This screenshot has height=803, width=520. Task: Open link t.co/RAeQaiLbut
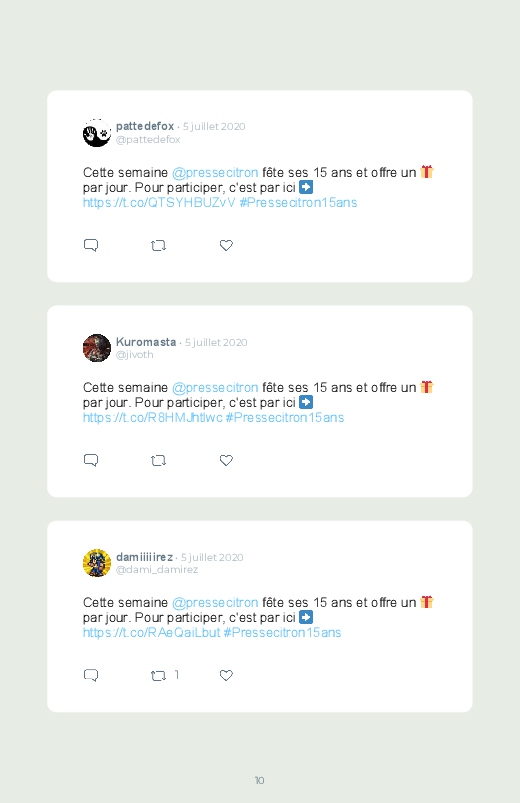tap(152, 633)
